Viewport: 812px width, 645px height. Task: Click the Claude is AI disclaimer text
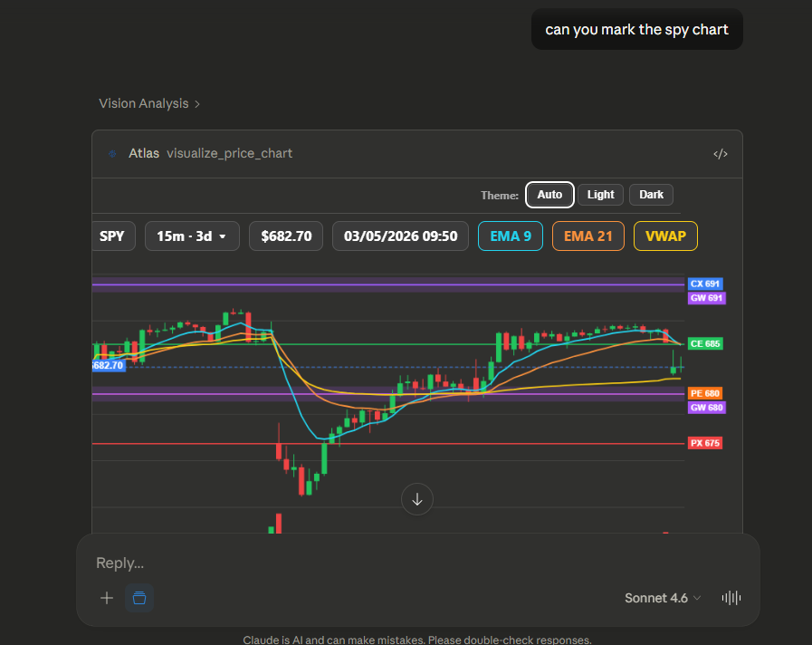[417, 640]
